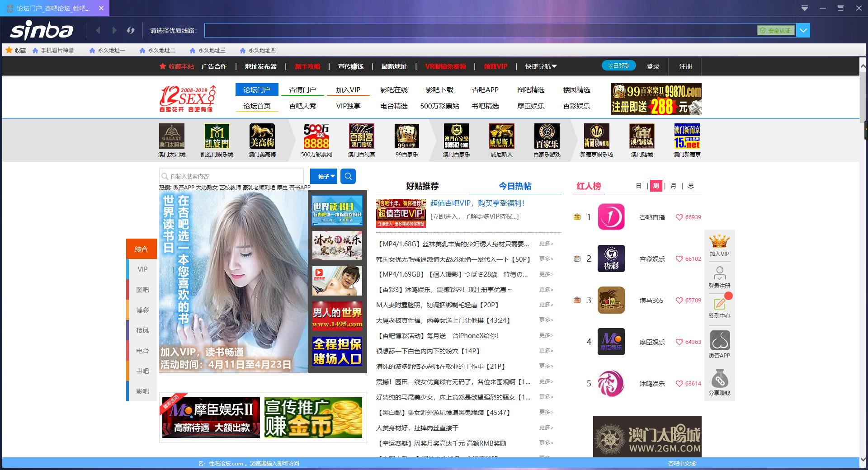Open the 沐鸣娱乐 rank logo icon

[611, 383]
